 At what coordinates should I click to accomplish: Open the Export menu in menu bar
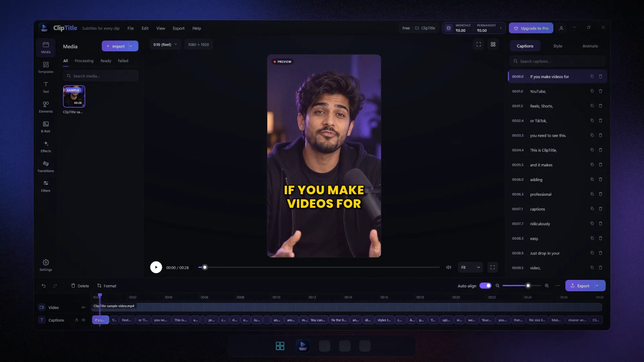(178, 28)
